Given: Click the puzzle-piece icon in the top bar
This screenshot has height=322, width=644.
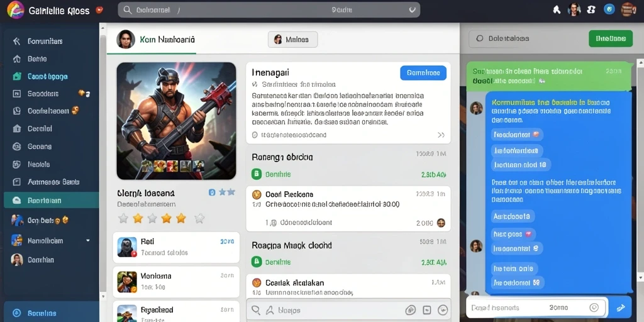Looking at the screenshot, I should 591,10.
